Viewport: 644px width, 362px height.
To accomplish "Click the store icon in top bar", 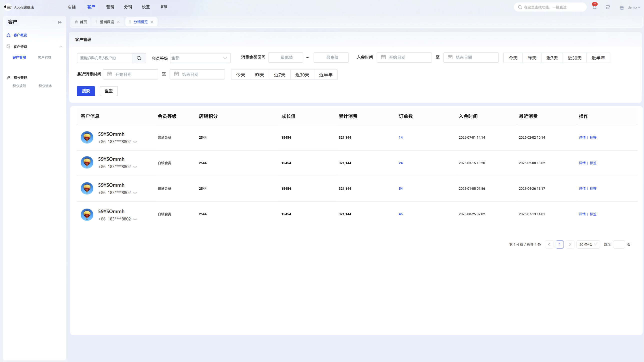I will tap(608, 7).
